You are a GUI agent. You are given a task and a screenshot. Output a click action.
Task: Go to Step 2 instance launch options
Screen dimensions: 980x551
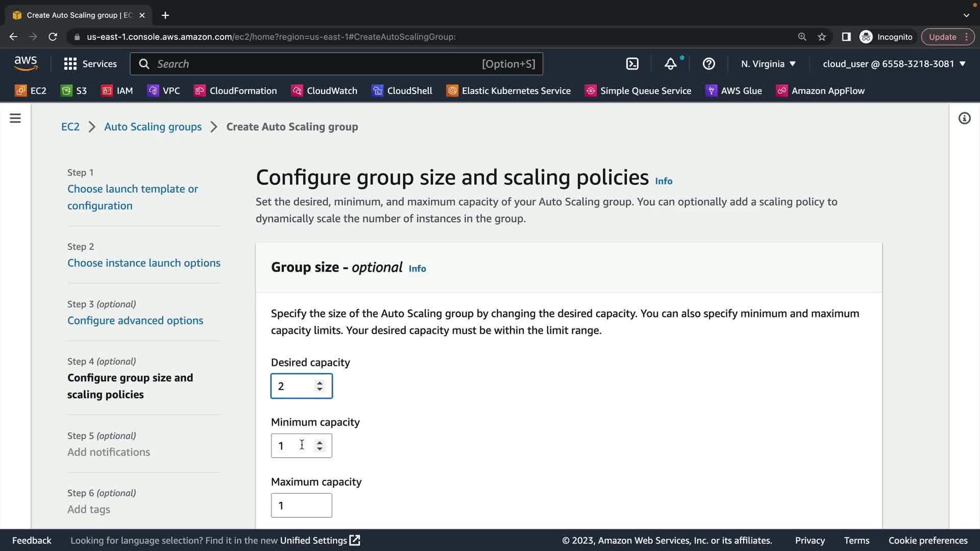pyautogui.click(x=144, y=263)
